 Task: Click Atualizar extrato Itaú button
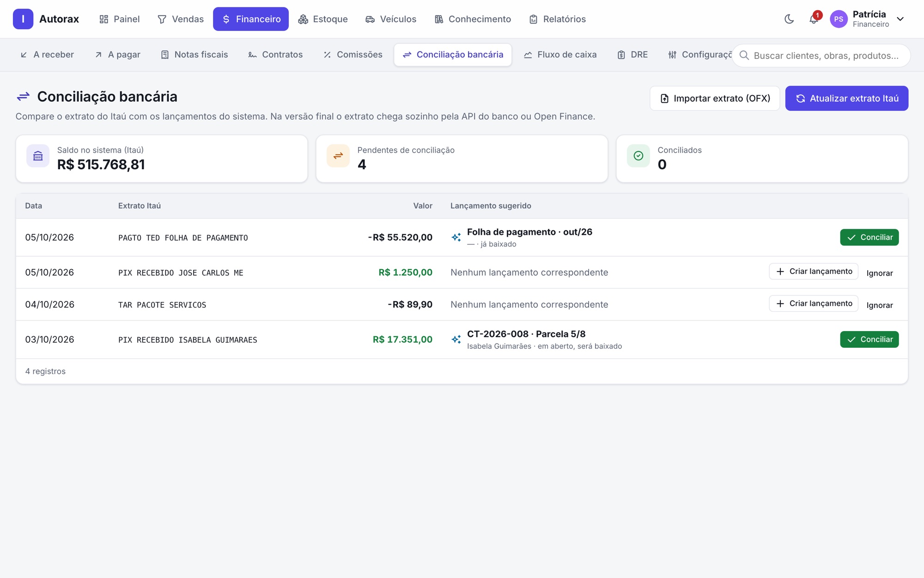coord(846,98)
